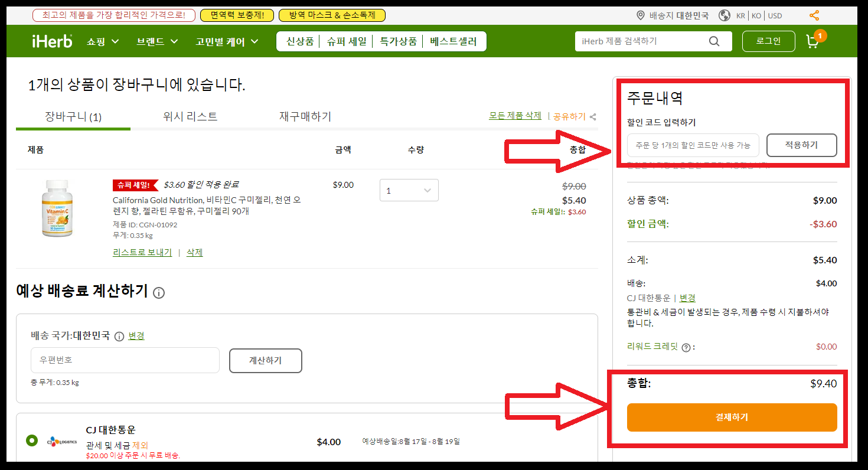Click the 삭제 link under the product
The height and width of the screenshot is (470, 868).
click(x=195, y=252)
